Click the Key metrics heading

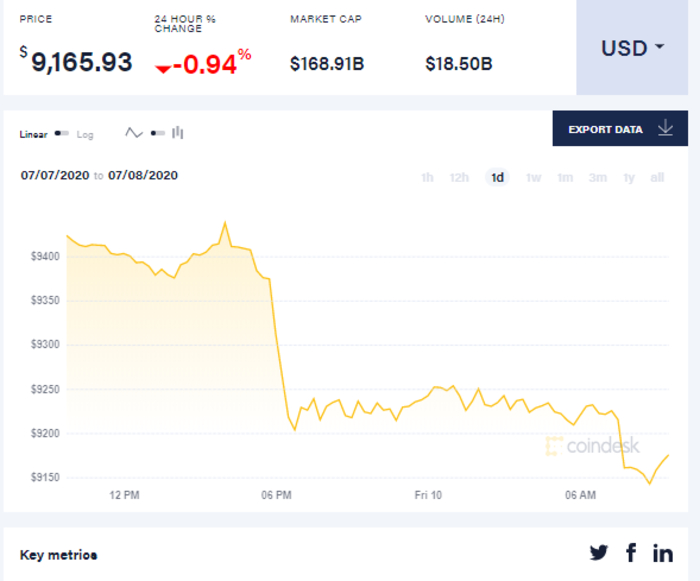pyautogui.click(x=58, y=555)
